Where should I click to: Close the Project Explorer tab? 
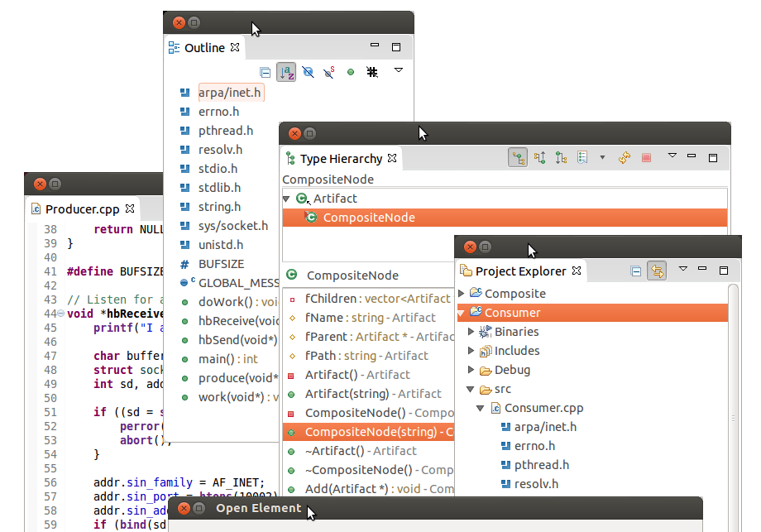577,271
